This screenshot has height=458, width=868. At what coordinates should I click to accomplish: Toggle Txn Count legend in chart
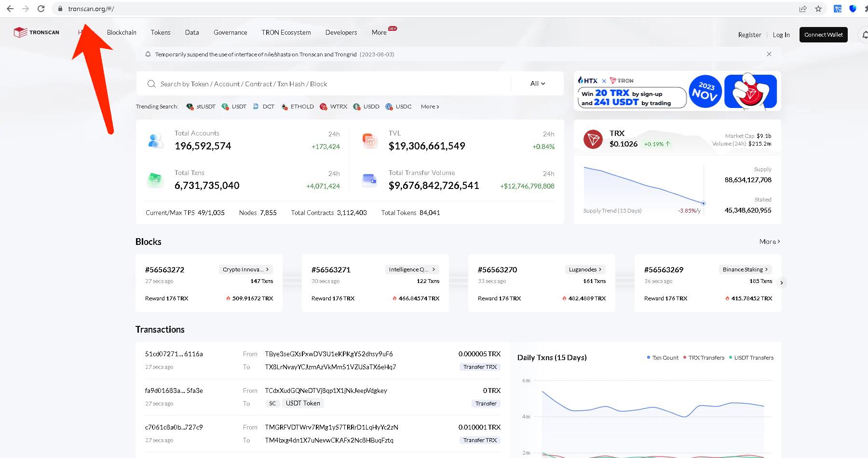[x=663, y=358]
